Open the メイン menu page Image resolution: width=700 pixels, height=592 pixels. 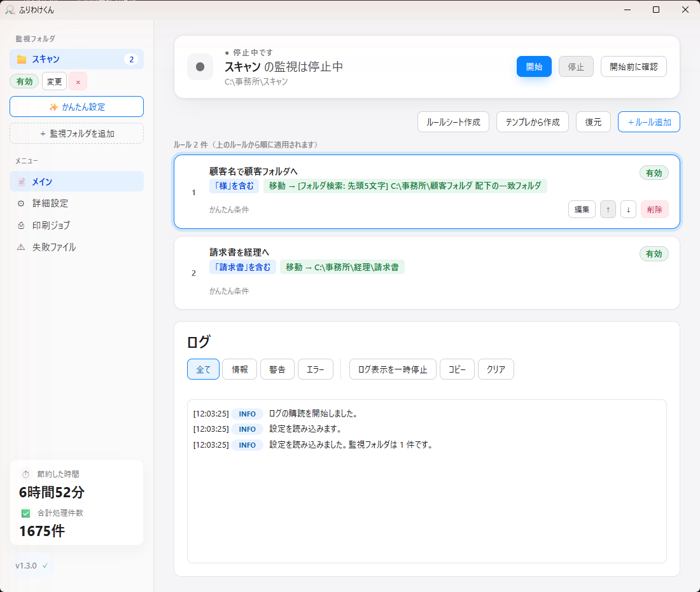click(x=77, y=182)
